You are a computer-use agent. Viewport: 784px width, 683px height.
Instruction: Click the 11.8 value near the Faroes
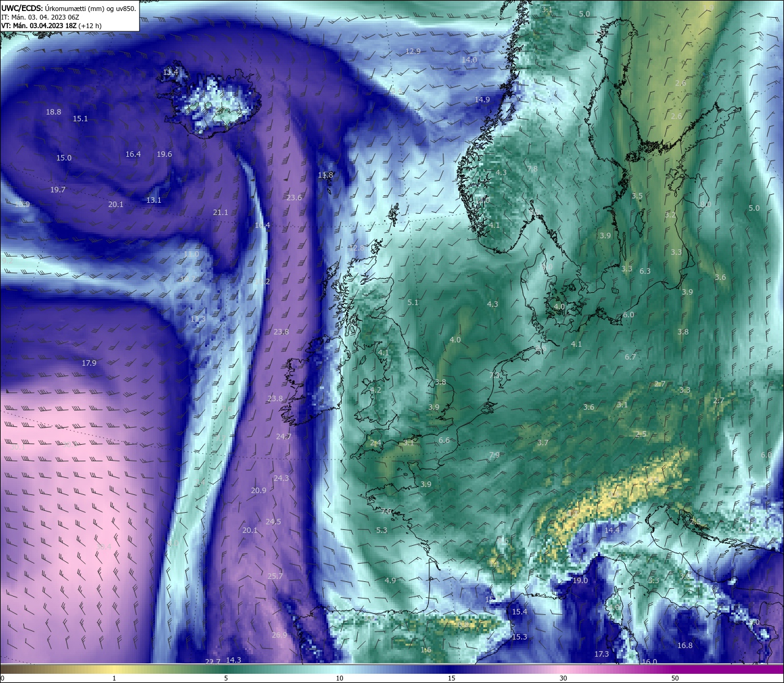click(x=325, y=175)
